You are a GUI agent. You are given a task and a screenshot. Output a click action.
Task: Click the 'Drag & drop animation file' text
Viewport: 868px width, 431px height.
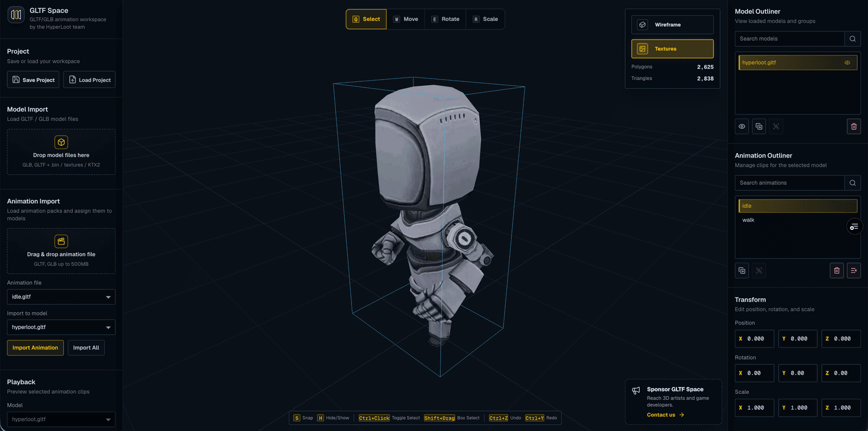point(61,254)
